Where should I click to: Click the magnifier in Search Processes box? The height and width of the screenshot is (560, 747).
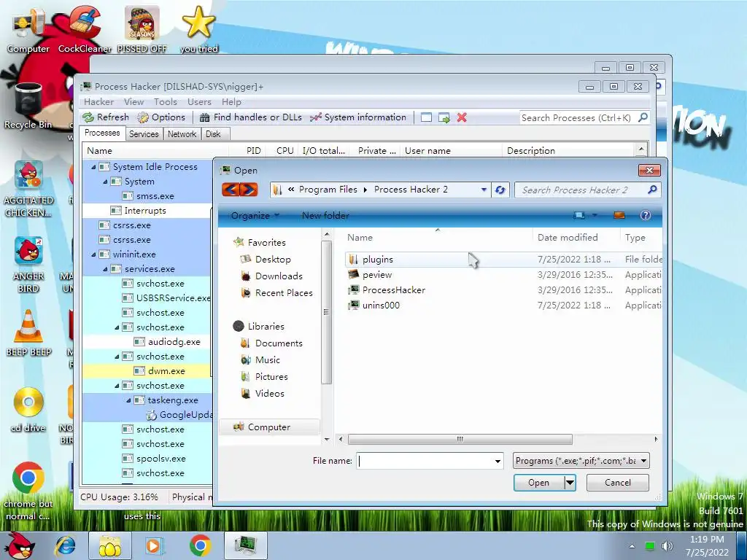643,117
